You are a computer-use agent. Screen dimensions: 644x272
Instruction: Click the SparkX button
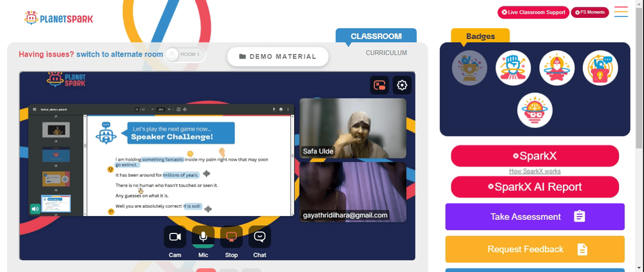point(535,156)
